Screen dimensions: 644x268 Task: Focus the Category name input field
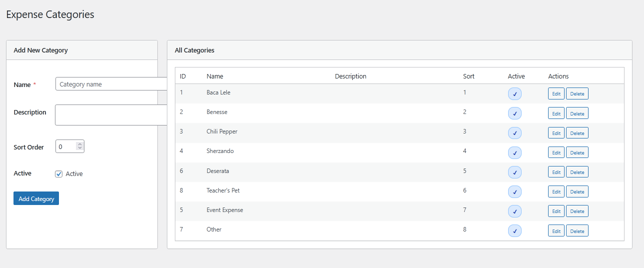click(111, 84)
